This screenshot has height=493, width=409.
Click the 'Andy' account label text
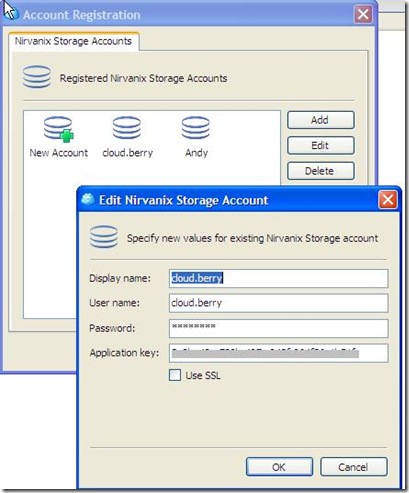196,153
